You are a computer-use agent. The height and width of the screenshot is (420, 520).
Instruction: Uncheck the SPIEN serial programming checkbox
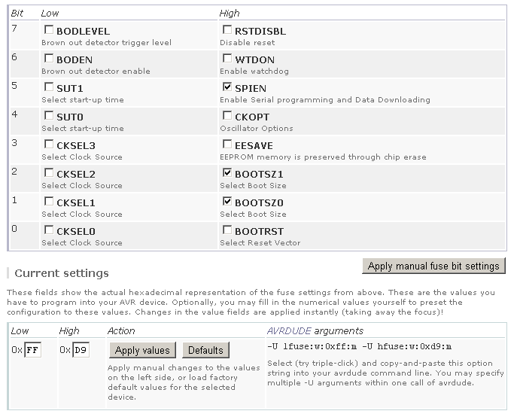[227, 87]
